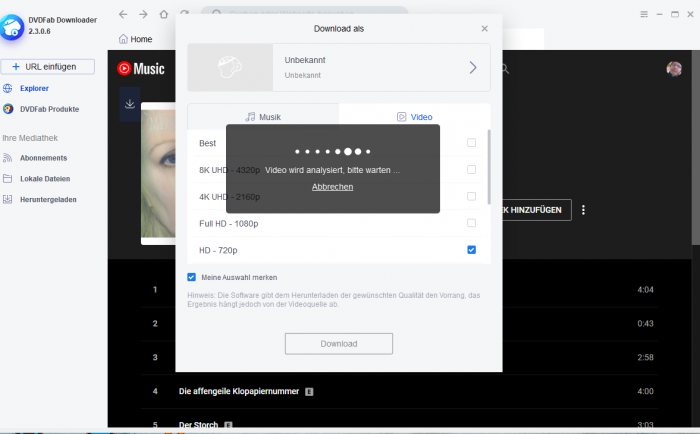Click the URL einfügen button

(x=48, y=67)
